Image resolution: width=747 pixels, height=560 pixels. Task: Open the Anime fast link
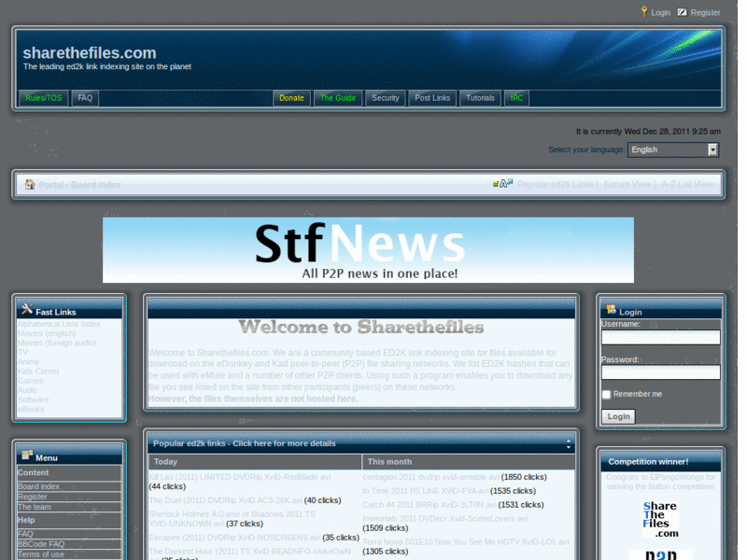point(28,362)
